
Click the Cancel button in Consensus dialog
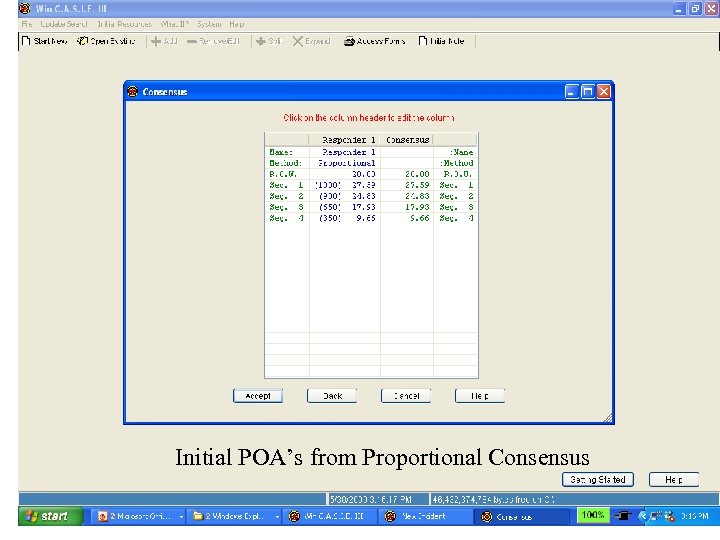coord(406,396)
